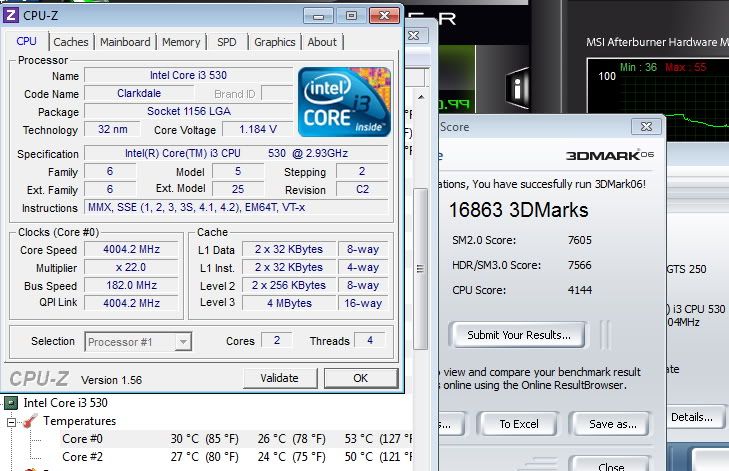Click the OK button in CPU-Z
Screen dimensions: 729x471
361,378
